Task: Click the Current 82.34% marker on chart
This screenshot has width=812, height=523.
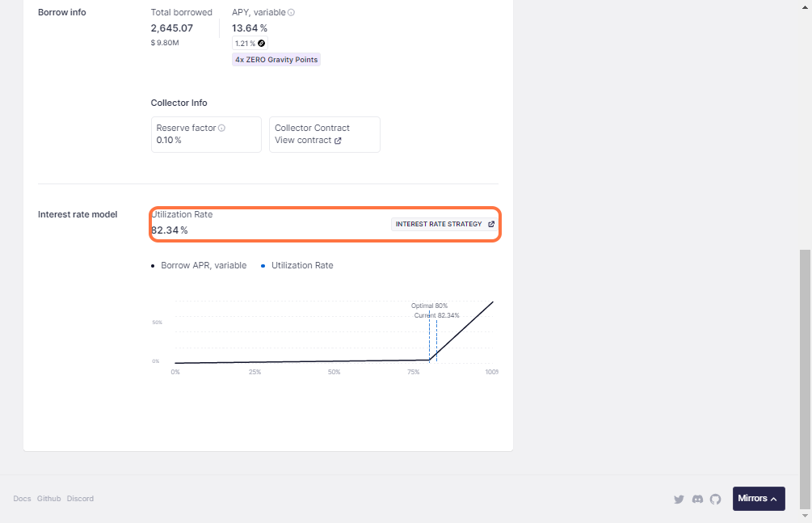Action: (x=436, y=315)
